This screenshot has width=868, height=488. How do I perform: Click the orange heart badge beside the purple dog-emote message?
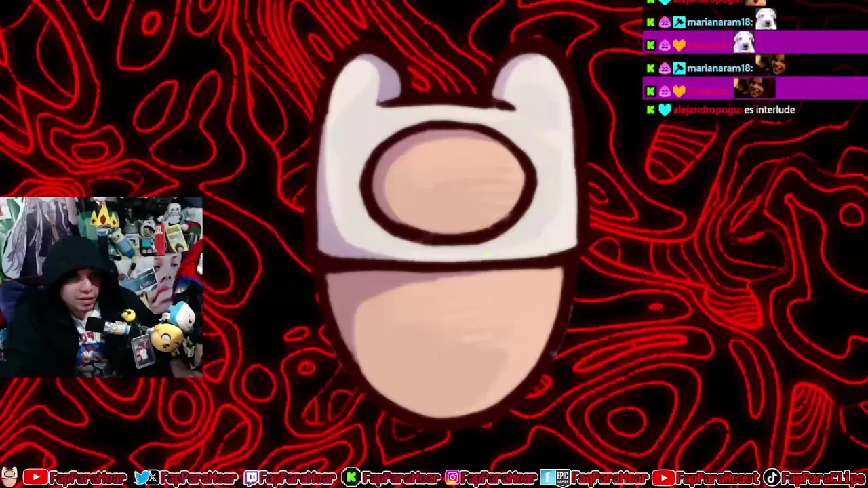(x=679, y=45)
